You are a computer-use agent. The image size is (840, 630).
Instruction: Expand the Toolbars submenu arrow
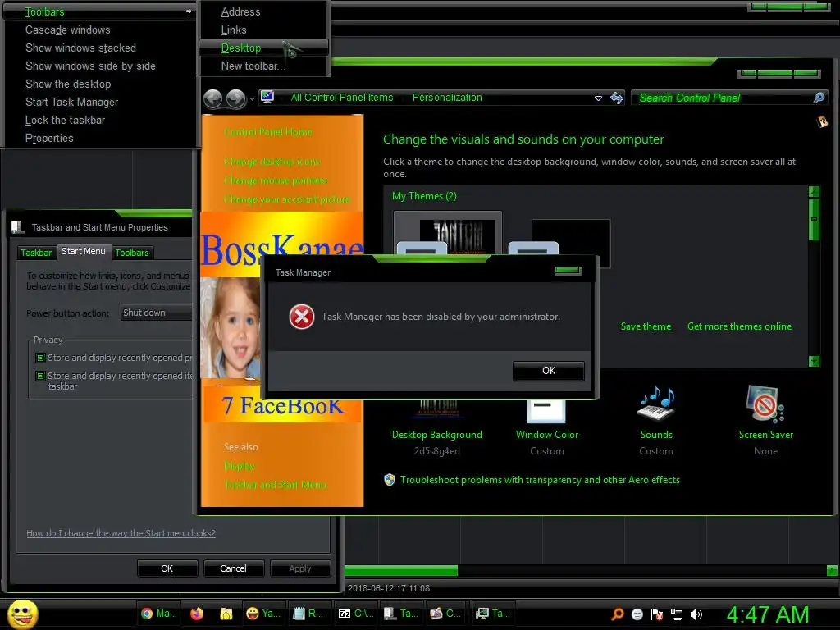(189, 11)
